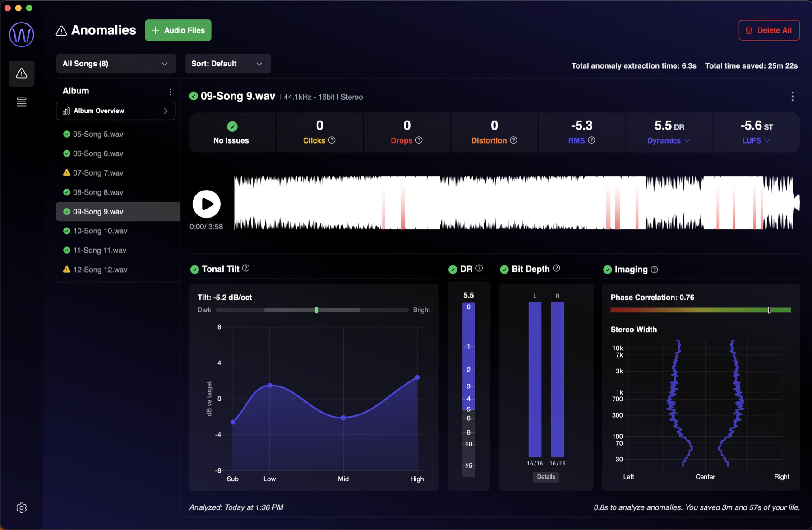This screenshot has width=812, height=530.
Task: Click the Phase Correlation indicator handle
Action: [x=770, y=310]
